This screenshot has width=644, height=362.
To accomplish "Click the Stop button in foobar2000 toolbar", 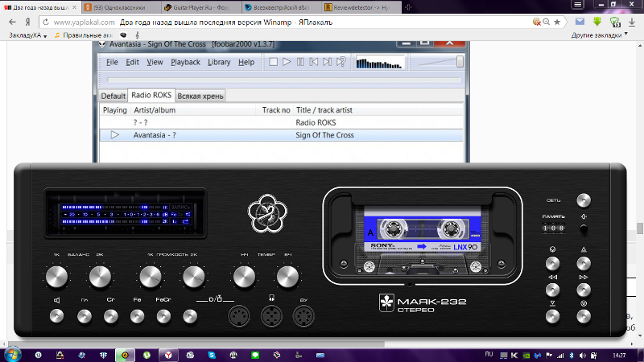I will (273, 62).
